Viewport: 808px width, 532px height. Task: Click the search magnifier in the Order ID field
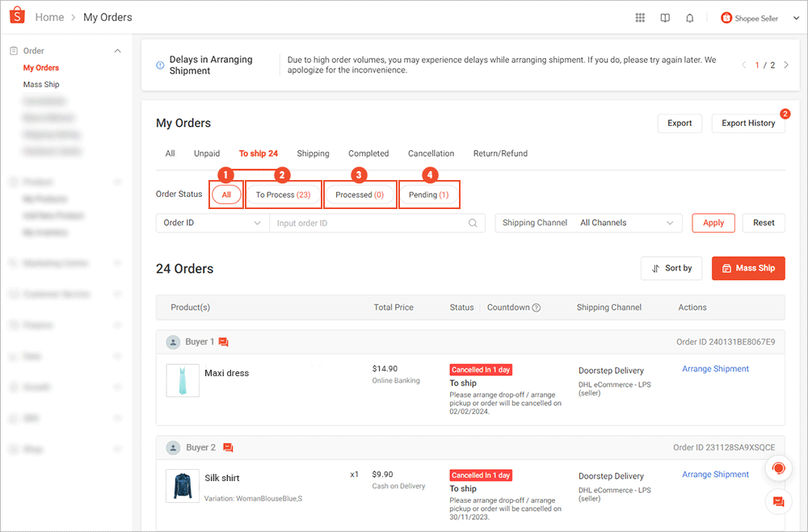tap(473, 222)
